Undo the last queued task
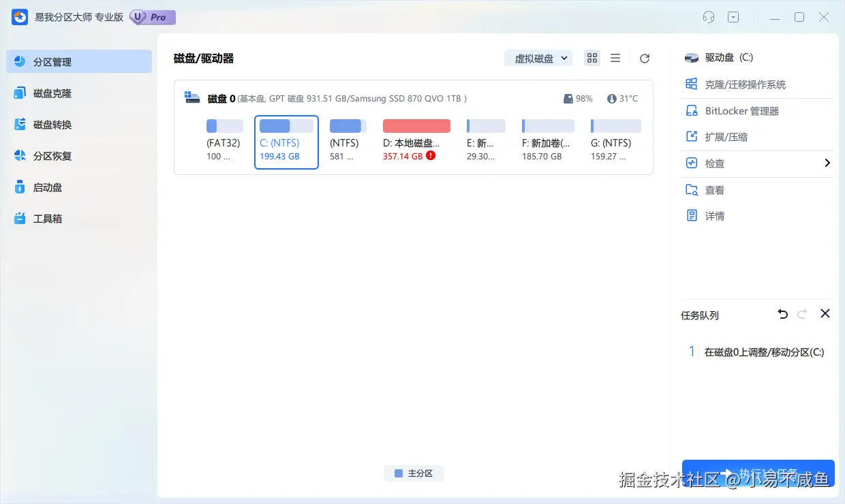This screenshot has height=504, width=845. point(782,314)
